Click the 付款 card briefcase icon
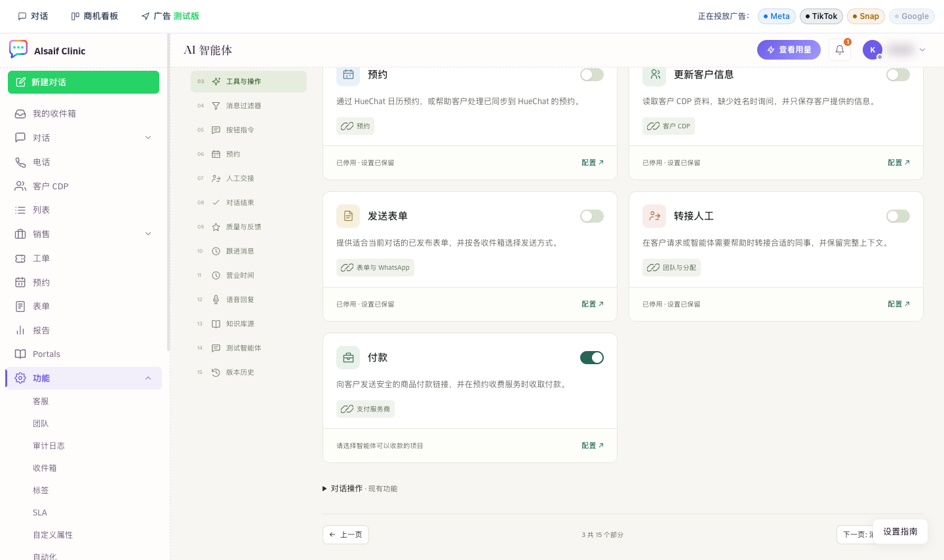Image resolution: width=944 pixels, height=560 pixels. [x=348, y=358]
